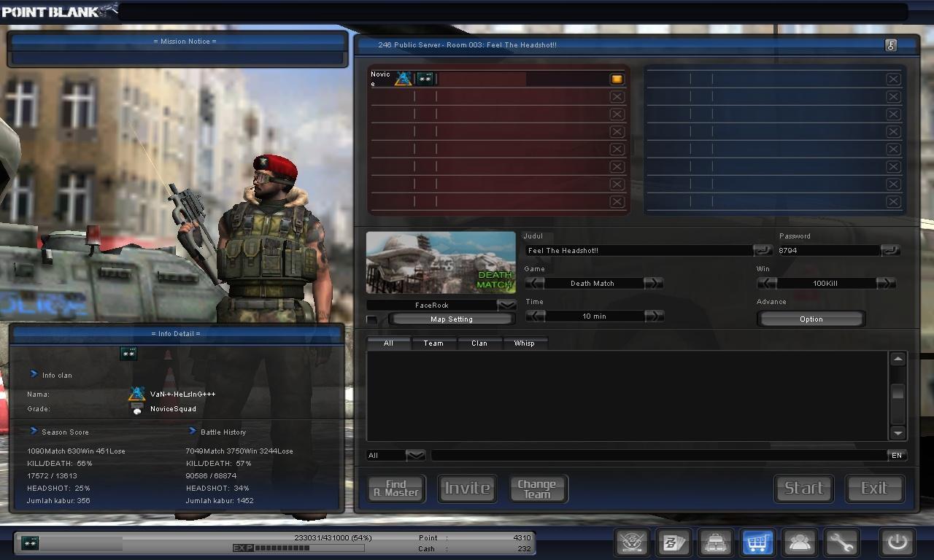Switch to the Team chat tab

(433, 343)
